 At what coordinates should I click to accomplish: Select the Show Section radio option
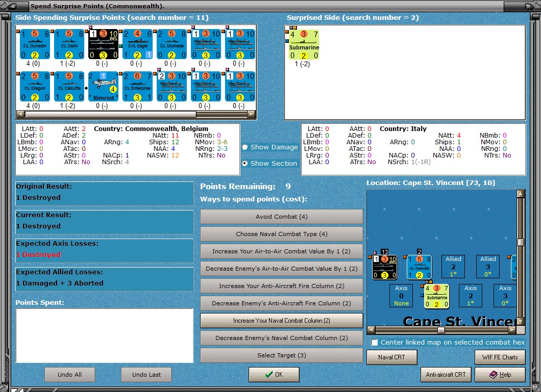click(269, 163)
